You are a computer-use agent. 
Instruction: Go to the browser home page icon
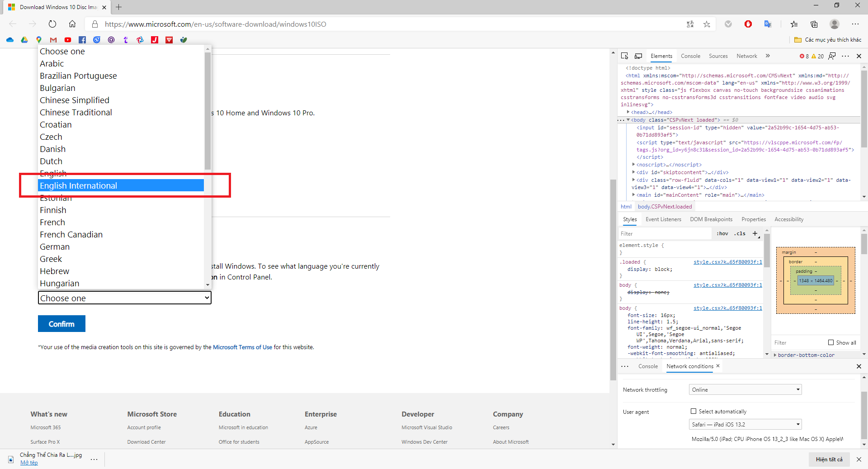point(72,24)
